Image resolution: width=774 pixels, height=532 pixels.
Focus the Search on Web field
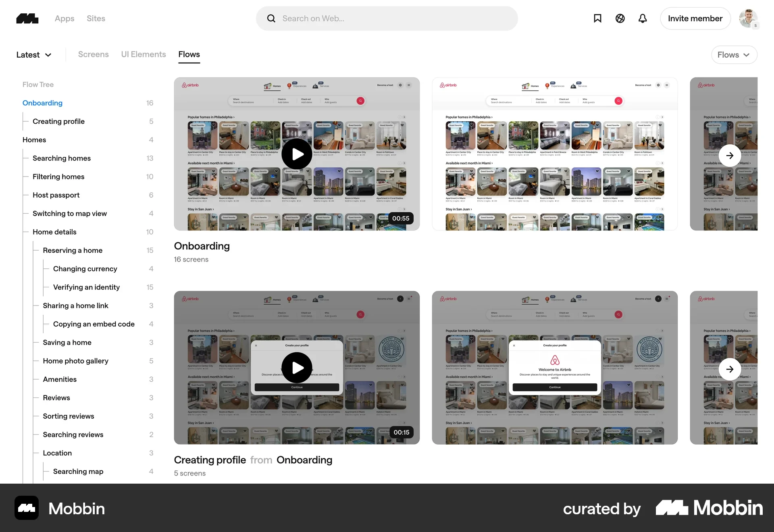coord(387,19)
